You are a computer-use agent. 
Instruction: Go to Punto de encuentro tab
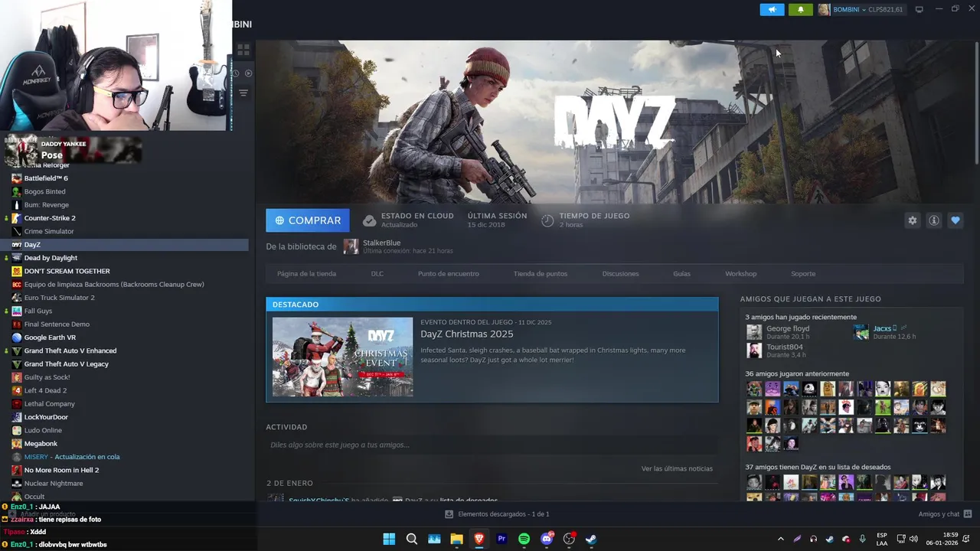point(449,273)
